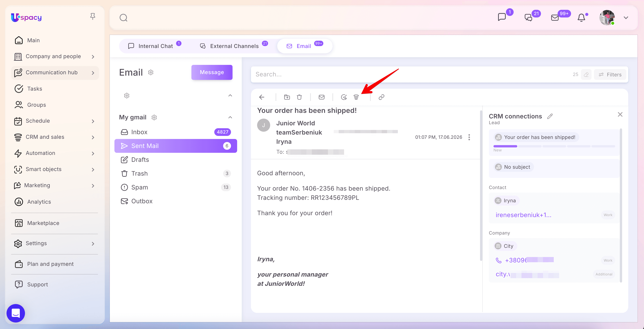Collapse the top mailbox section chevron
Image resolution: width=644 pixels, height=329 pixels.
[230, 96]
